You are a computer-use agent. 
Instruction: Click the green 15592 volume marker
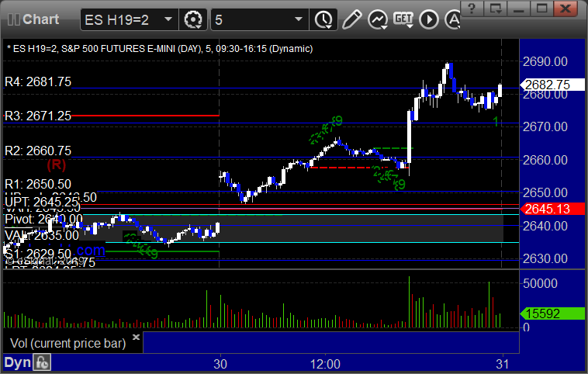point(552,313)
